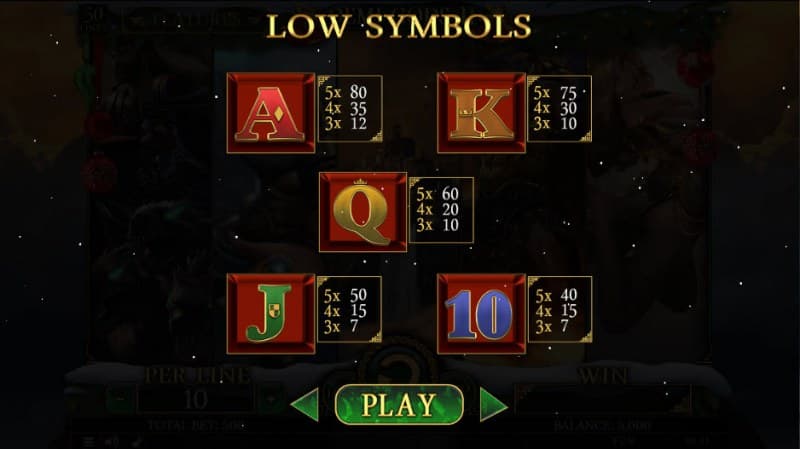Click the Low Symbols heading
Image resolution: width=800 pixels, height=449 pixels.
399,27
